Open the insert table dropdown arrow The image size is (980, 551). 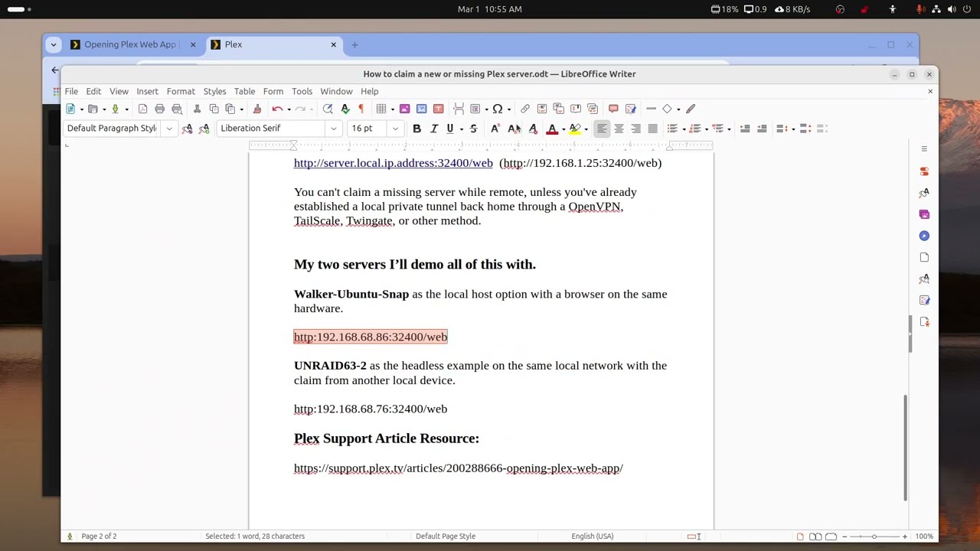(x=392, y=109)
